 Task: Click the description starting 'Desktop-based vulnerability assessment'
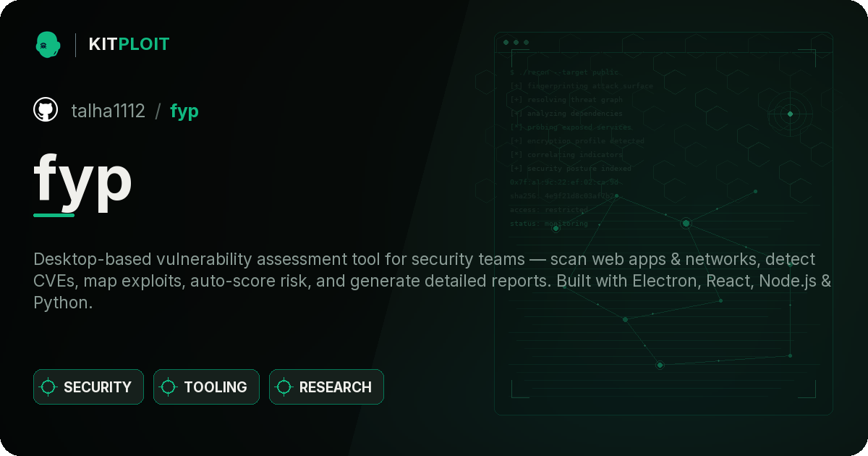pyautogui.click(x=433, y=281)
